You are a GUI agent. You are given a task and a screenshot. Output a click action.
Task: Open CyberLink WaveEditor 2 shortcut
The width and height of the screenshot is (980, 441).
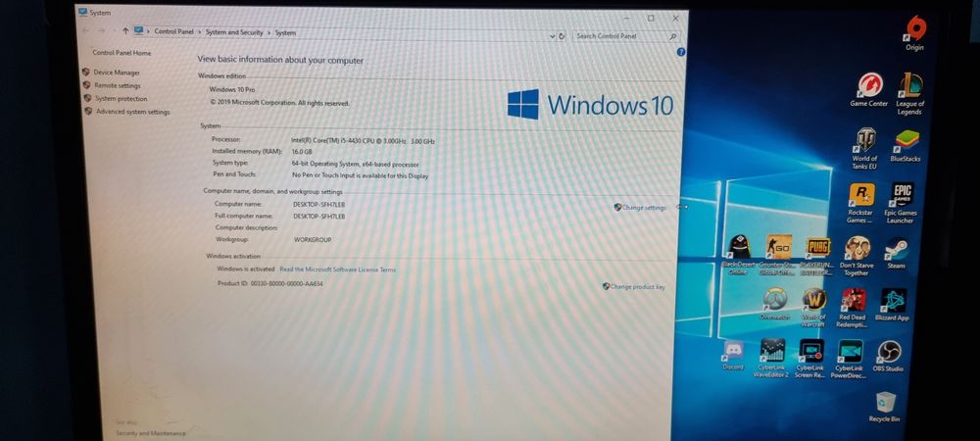[x=771, y=359]
